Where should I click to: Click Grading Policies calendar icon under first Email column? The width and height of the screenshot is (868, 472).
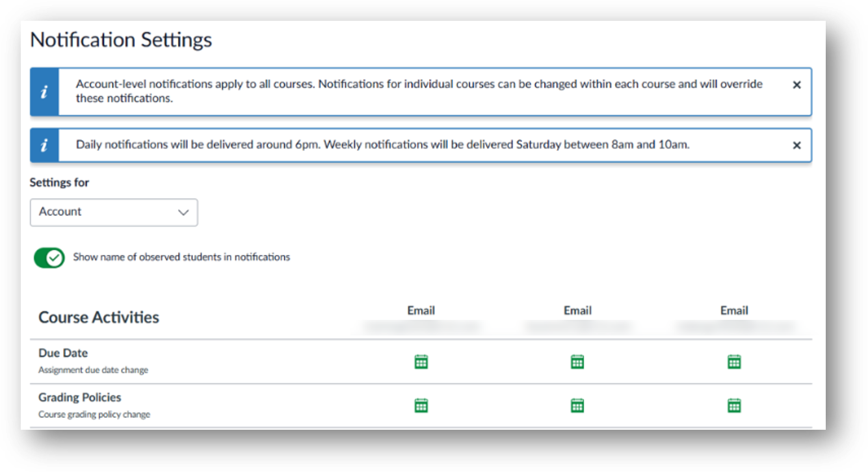421,406
